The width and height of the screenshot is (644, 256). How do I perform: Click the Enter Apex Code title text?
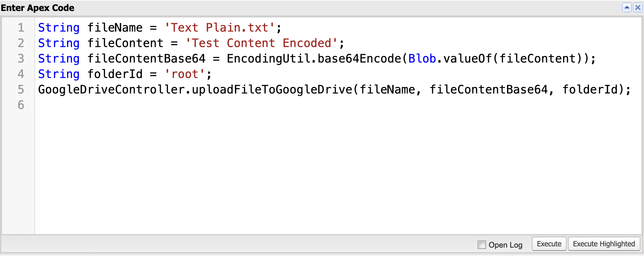(x=38, y=8)
